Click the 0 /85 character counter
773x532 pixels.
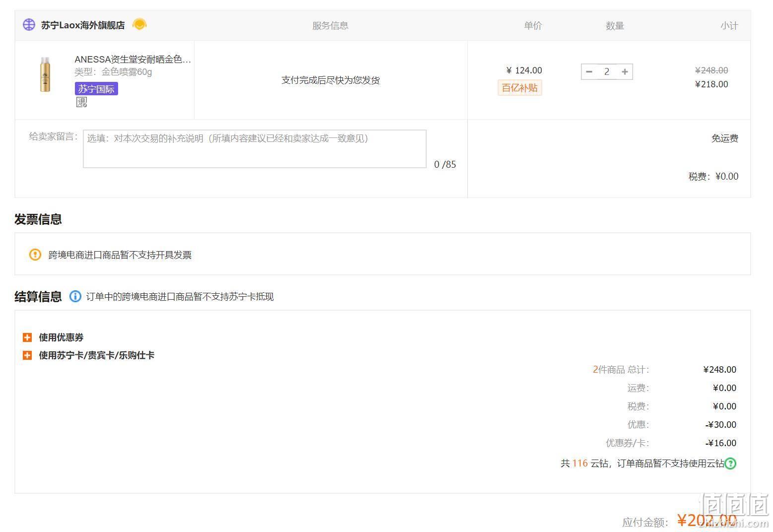click(445, 165)
